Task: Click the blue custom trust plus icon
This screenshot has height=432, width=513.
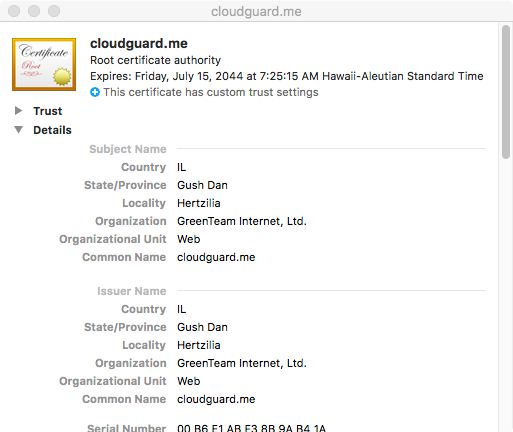Action: coord(95,92)
